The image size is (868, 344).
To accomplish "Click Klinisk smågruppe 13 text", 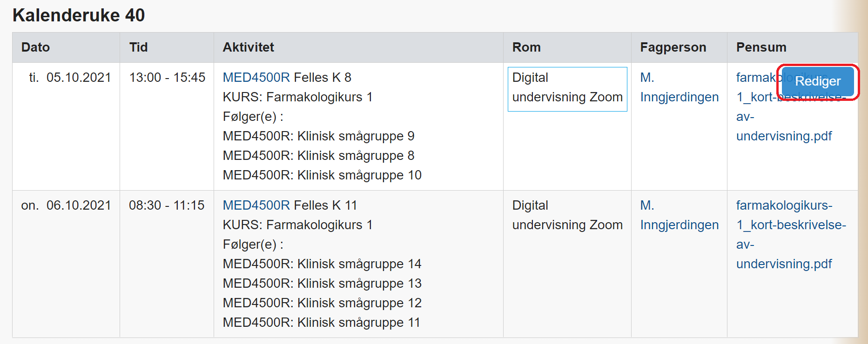I will click(x=359, y=283).
